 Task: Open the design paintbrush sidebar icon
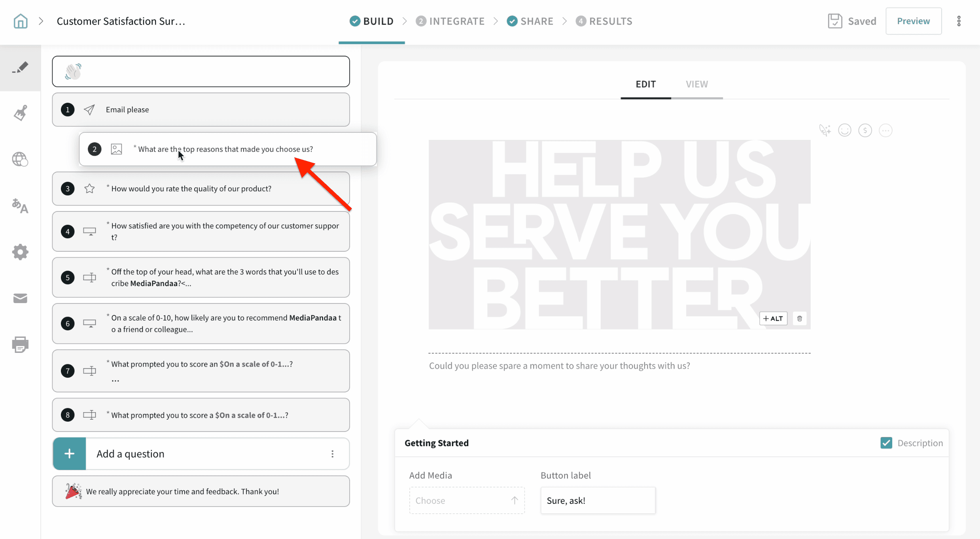point(20,113)
